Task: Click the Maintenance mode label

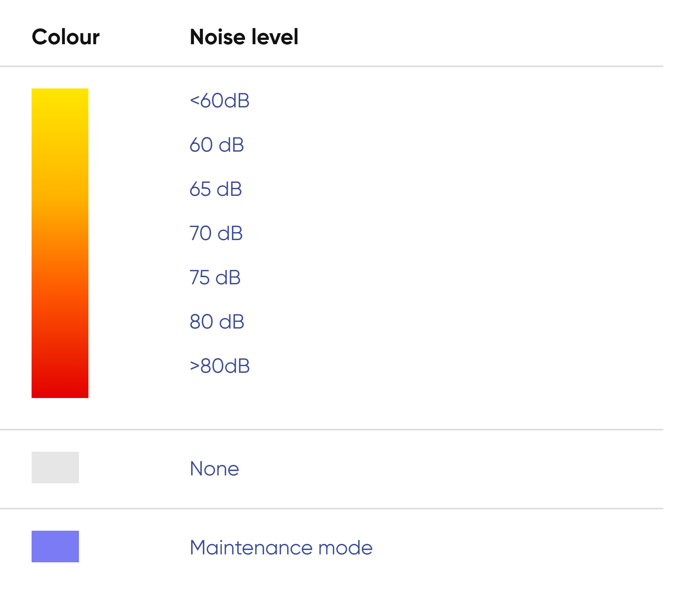Action: (281, 548)
